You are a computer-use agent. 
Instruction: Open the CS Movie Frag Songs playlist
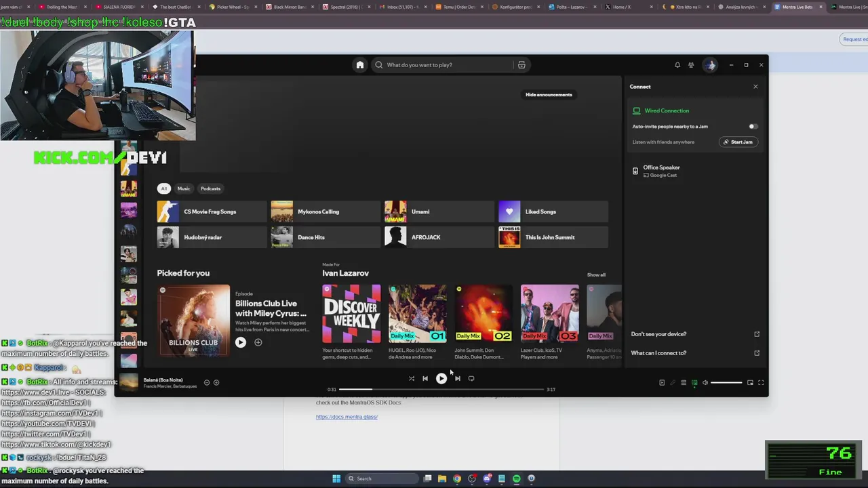point(212,211)
